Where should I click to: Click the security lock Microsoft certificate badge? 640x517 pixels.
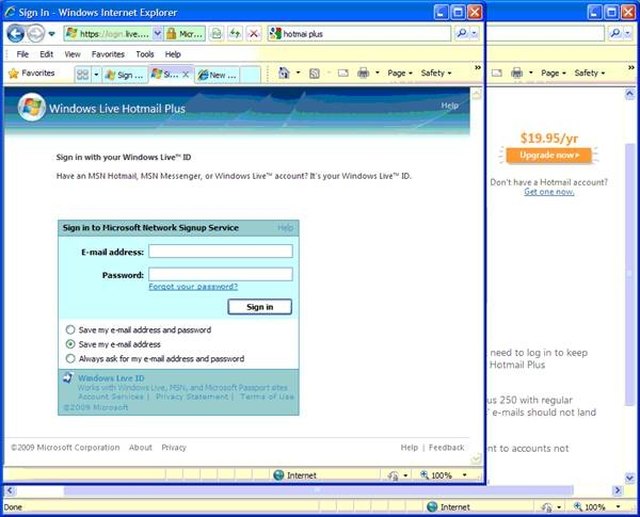coord(184,34)
